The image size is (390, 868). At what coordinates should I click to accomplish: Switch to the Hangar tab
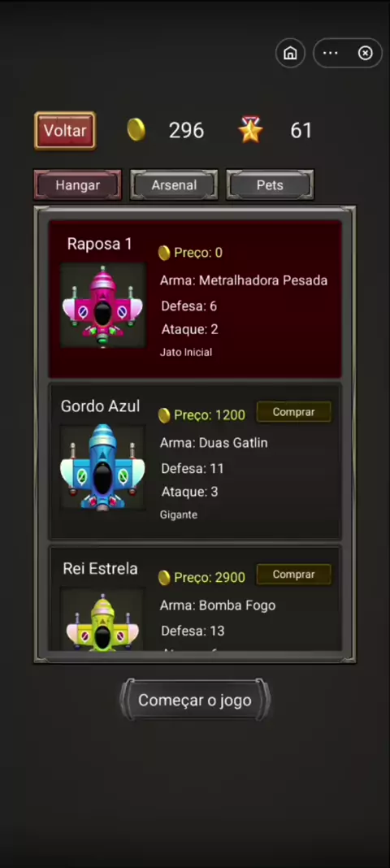[77, 184]
